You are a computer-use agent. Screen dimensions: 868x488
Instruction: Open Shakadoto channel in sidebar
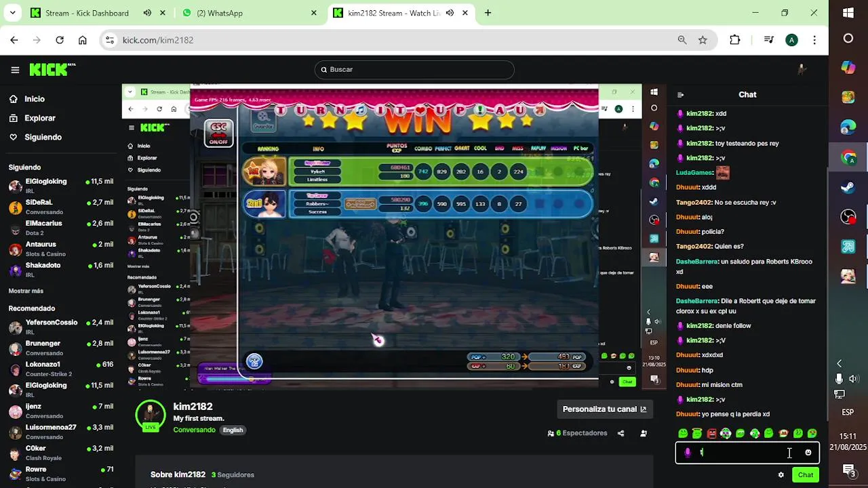click(61, 270)
